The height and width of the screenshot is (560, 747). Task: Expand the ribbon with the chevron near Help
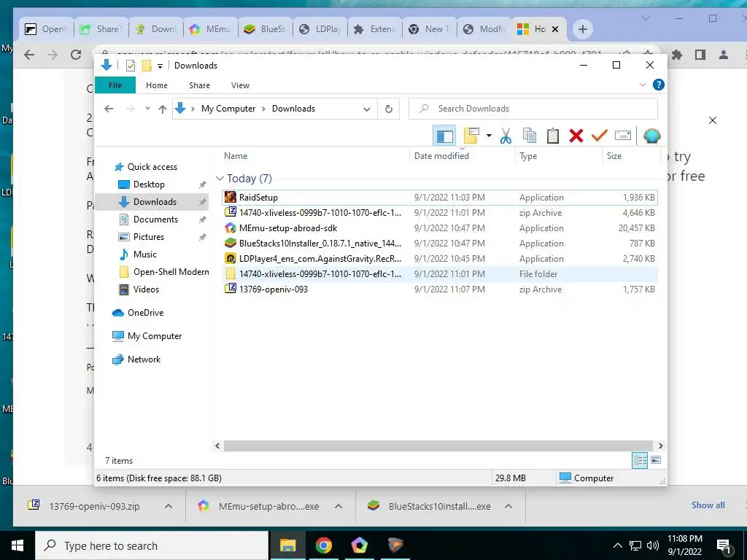click(642, 85)
